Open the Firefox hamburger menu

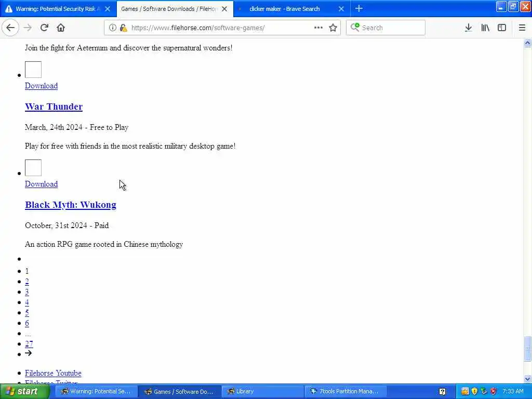522,28
